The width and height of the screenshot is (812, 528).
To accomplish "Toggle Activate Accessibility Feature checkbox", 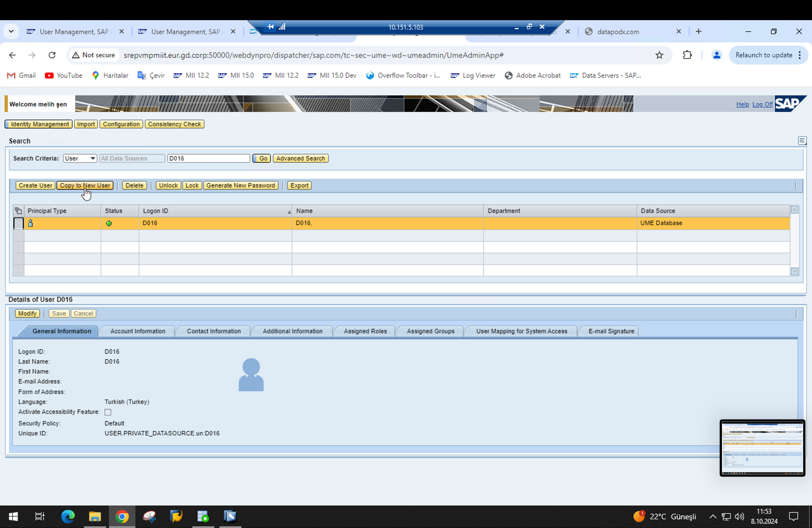I will coord(108,412).
